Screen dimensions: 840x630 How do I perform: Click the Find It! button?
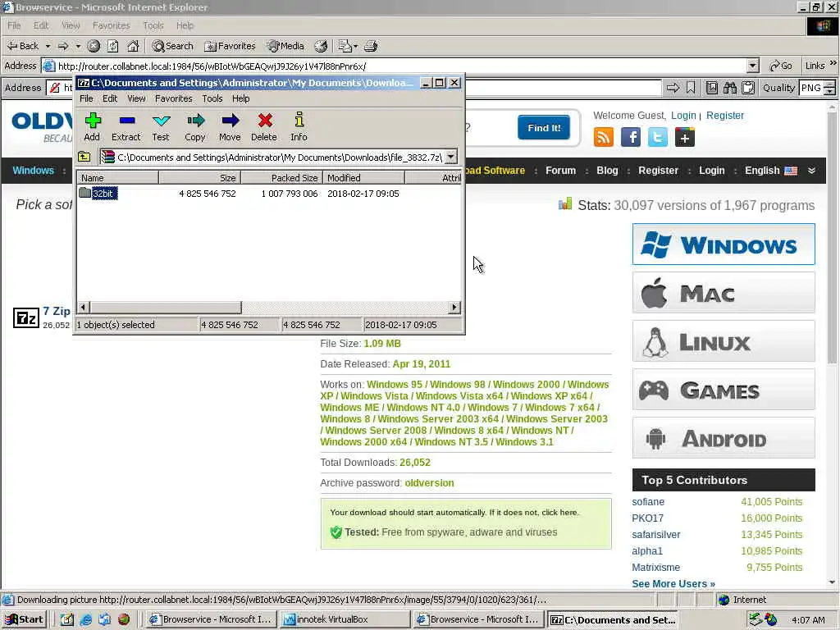(x=544, y=127)
